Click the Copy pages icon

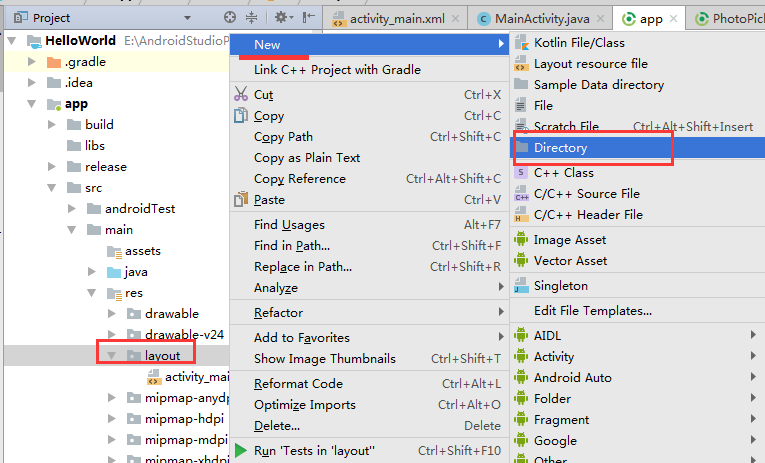pyautogui.click(x=241, y=116)
